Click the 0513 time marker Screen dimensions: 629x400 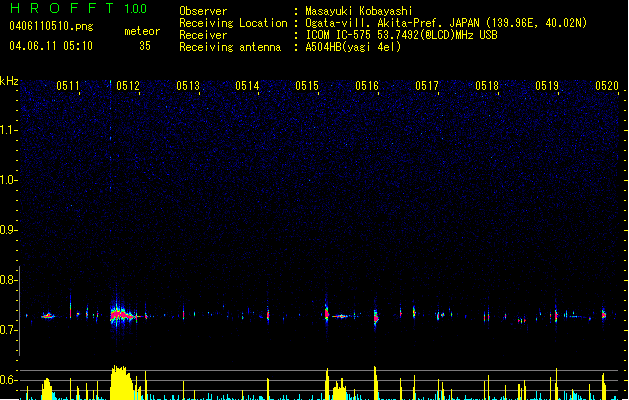tap(188, 86)
